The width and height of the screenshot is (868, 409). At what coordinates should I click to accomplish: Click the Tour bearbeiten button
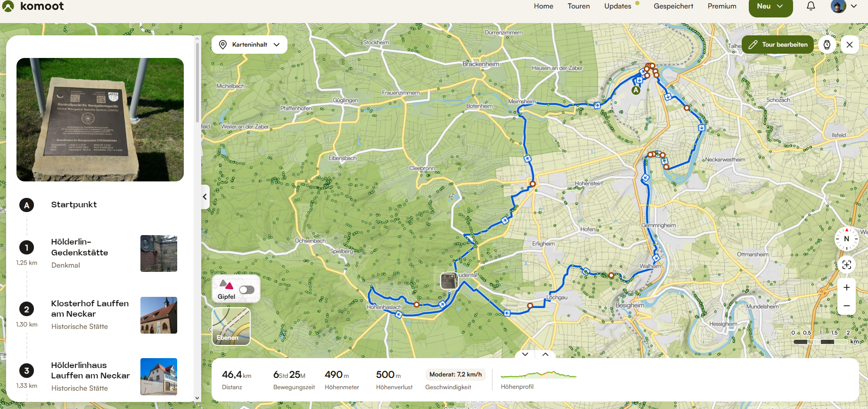click(x=778, y=45)
